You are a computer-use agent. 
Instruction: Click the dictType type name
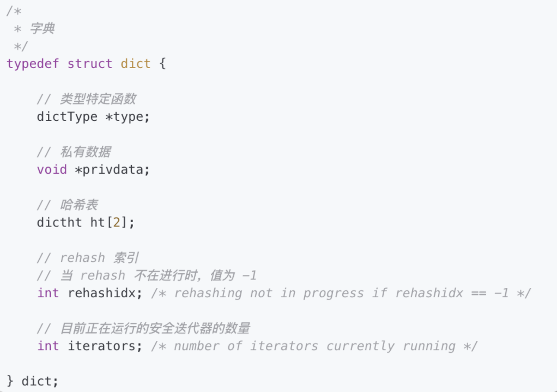pos(67,117)
